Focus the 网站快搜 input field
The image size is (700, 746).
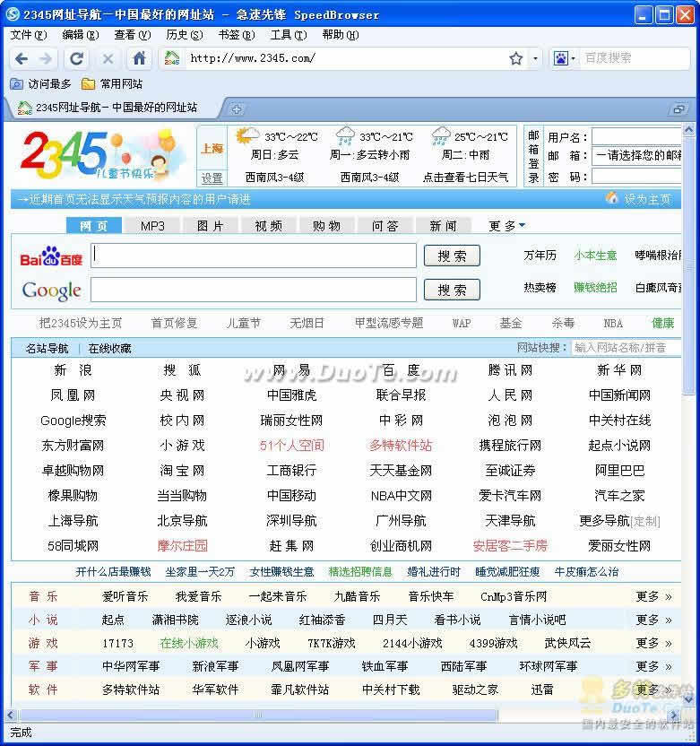(626, 348)
